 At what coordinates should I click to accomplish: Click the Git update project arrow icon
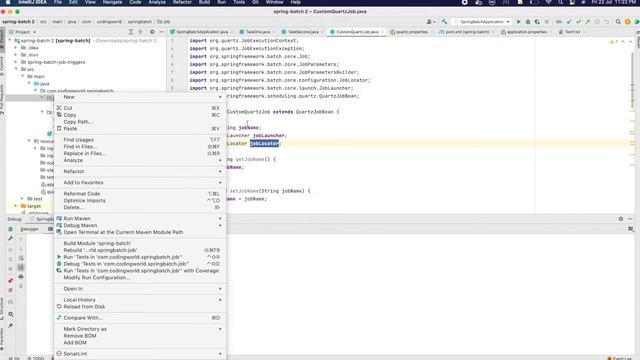point(569,22)
